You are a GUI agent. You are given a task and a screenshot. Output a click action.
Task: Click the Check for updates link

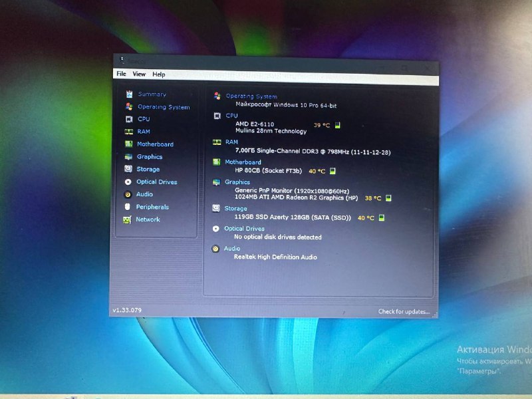[404, 311]
